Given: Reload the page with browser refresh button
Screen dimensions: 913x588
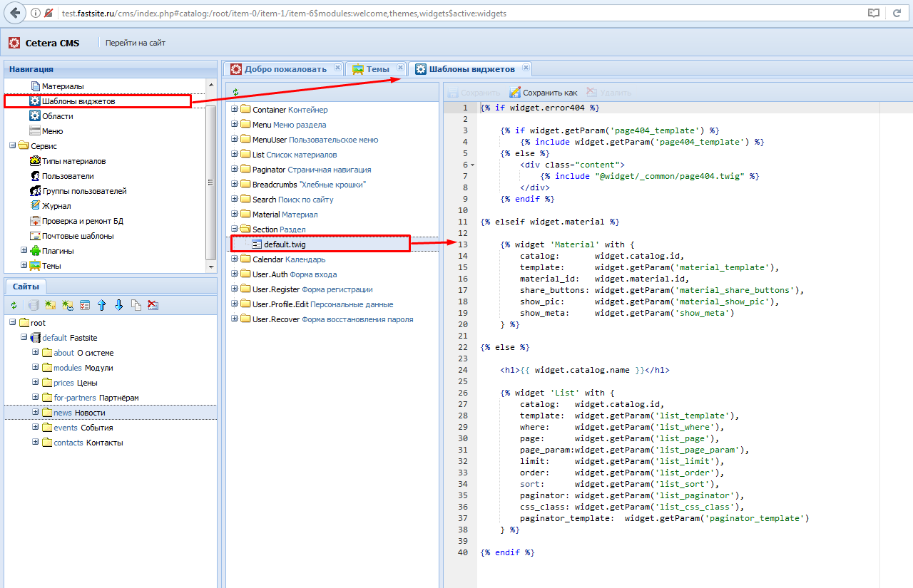Looking at the screenshot, I should coord(897,13).
